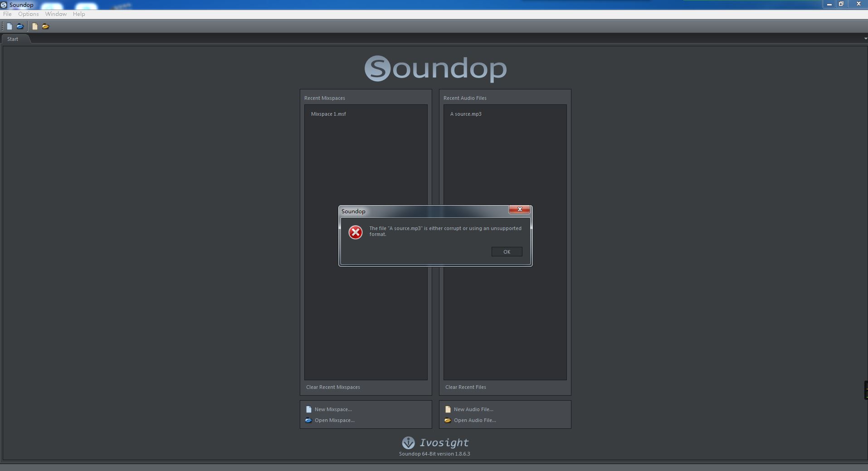Open the Window menu
The height and width of the screenshot is (471, 868).
point(56,14)
